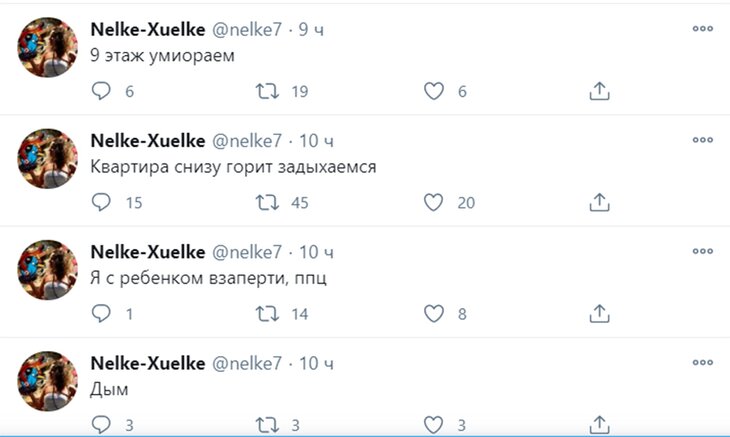The image size is (730, 437).
Task: Share the "Квартира снизу горит задыхаемся" tweet
Action: 599,202
